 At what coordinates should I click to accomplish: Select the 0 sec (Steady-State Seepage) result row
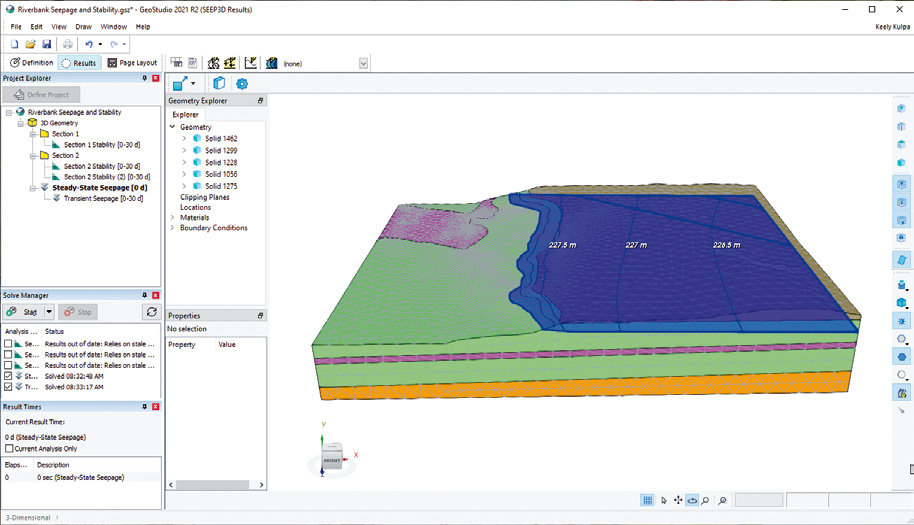coord(81,477)
